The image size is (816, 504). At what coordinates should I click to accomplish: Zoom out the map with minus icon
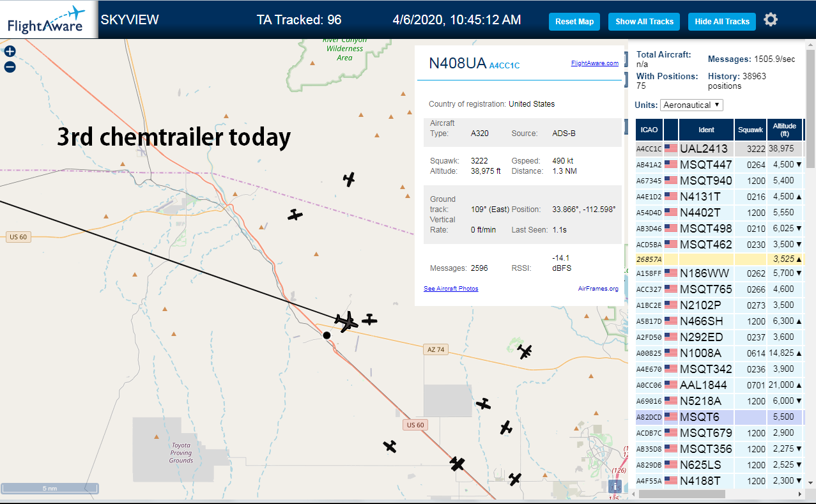pyautogui.click(x=10, y=67)
